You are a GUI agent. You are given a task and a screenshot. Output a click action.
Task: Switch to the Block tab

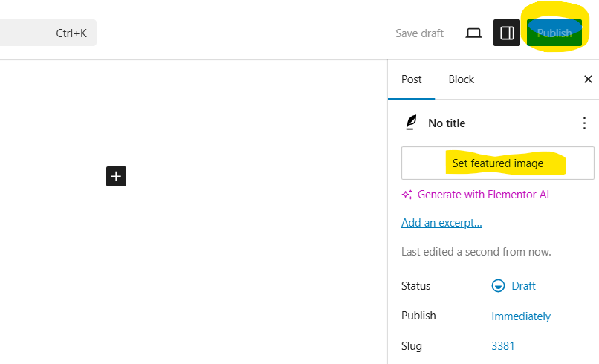[461, 79]
